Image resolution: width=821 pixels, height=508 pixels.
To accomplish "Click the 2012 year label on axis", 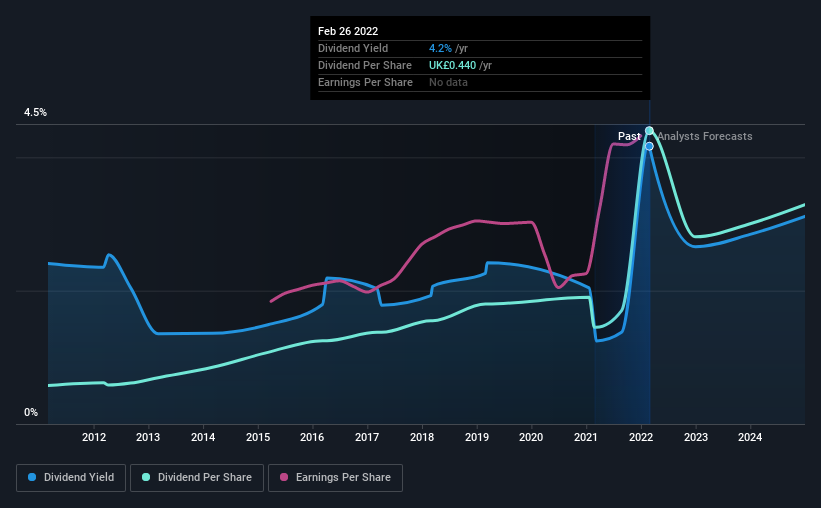I will pyautogui.click(x=94, y=437).
